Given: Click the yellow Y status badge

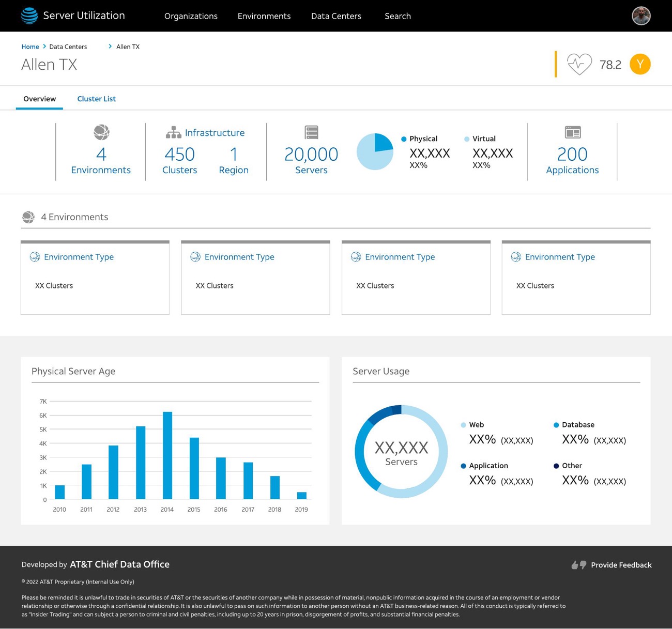Looking at the screenshot, I should [x=640, y=64].
